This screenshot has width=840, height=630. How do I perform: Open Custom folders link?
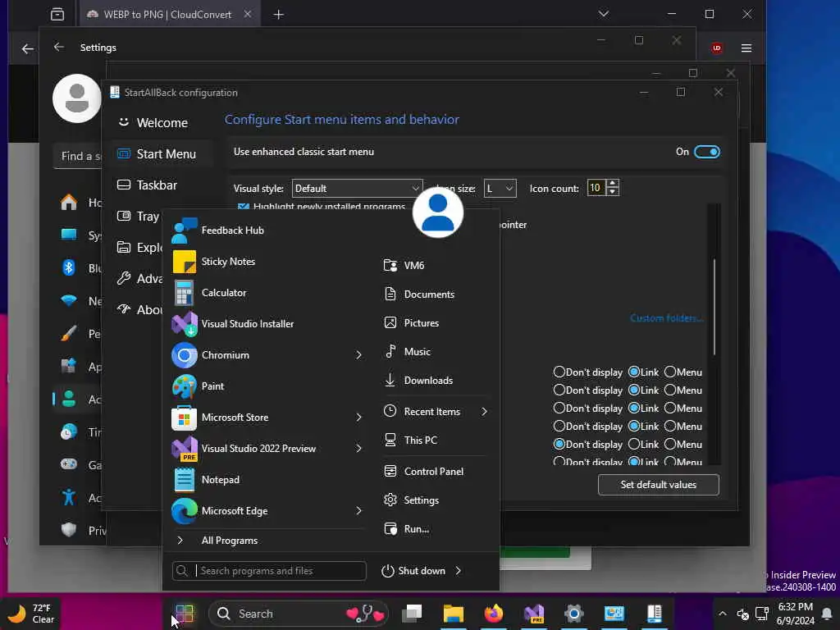pyautogui.click(x=666, y=318)
